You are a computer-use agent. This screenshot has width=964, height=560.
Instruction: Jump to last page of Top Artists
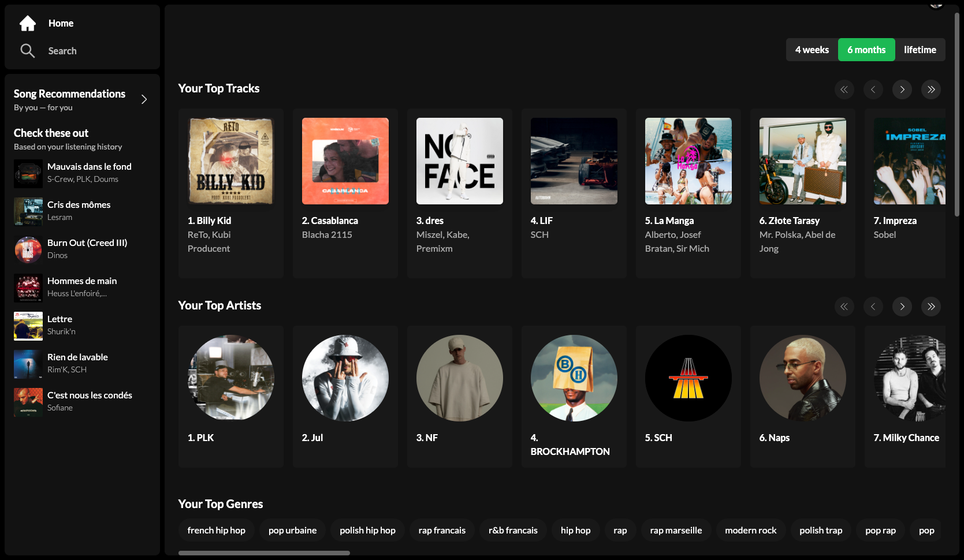(930, 307)
